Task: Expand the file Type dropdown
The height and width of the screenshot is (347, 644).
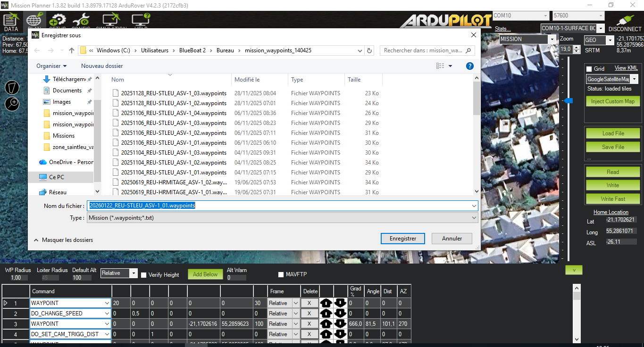Action: click(x=474, y=218)
